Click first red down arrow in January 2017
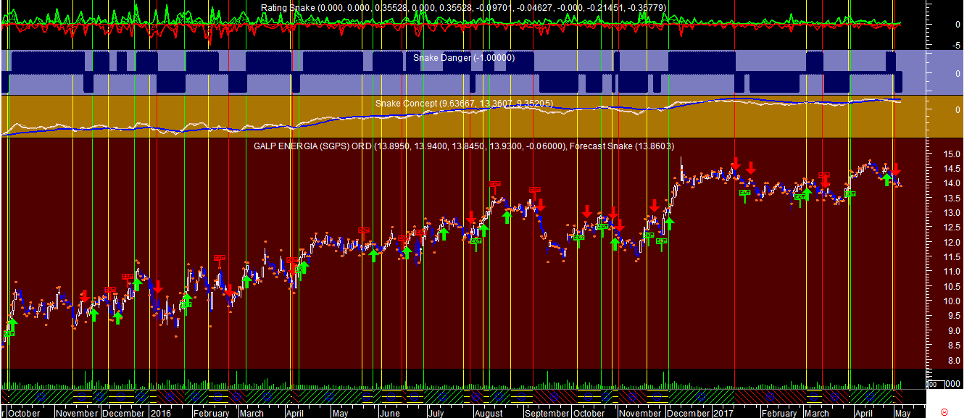This screenshot has width=980, height=418. 735,163
